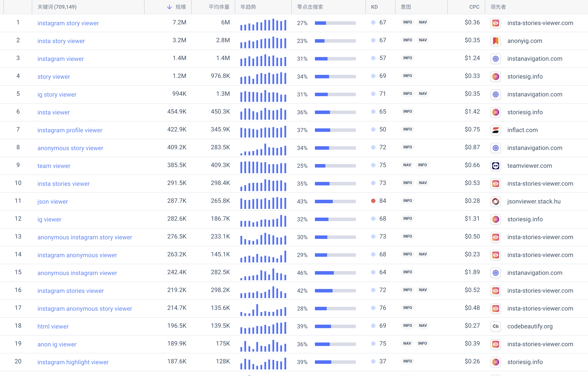Click the sort arrow beside 规模 header
This screenshot has height=376, width=588.
(169, 7)
